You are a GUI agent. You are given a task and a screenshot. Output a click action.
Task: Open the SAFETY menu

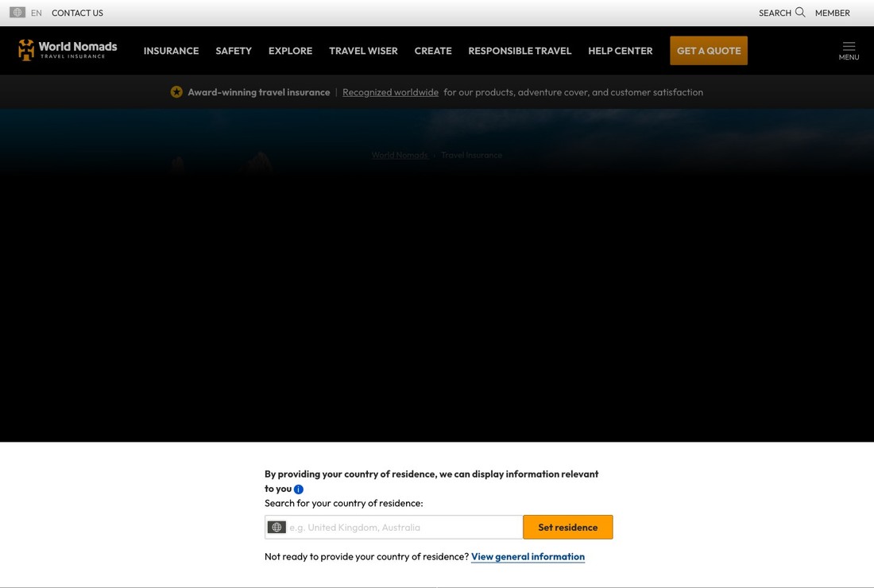pos(234,51)
